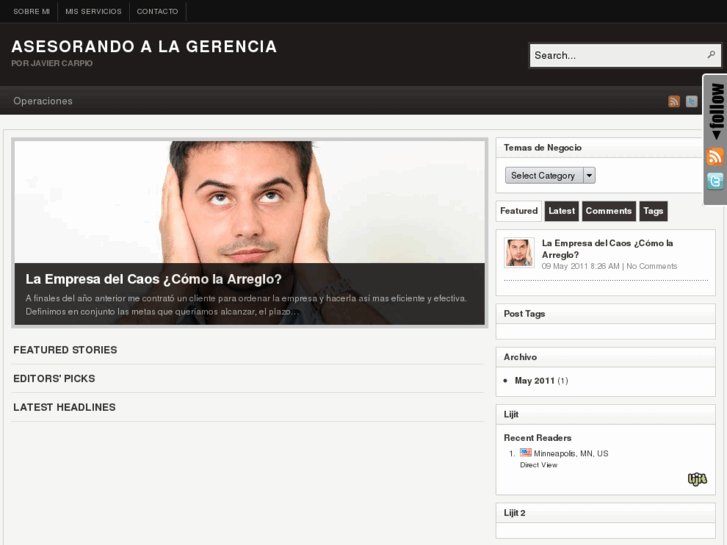The height and width of the screenshot is (545, 727).
Task: Click the No Comments link
Action: (651, 266)
